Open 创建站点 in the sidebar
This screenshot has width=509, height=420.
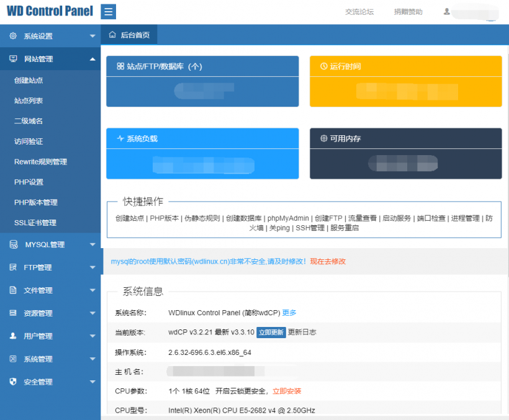(29, 81)
